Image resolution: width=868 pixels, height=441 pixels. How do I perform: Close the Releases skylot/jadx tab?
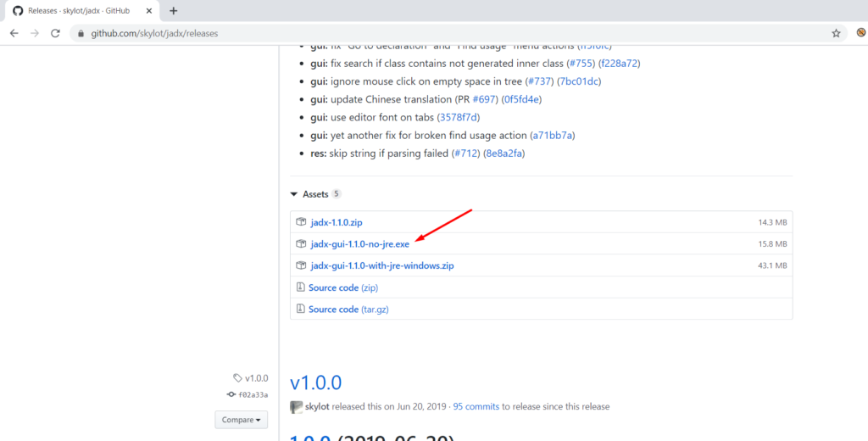149,10
